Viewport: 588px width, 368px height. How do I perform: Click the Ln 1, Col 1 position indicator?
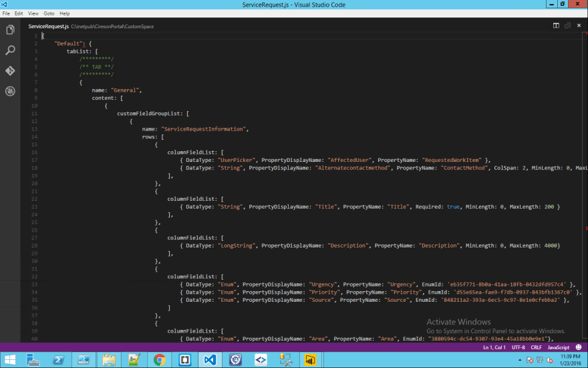click(x=495, y=348)
